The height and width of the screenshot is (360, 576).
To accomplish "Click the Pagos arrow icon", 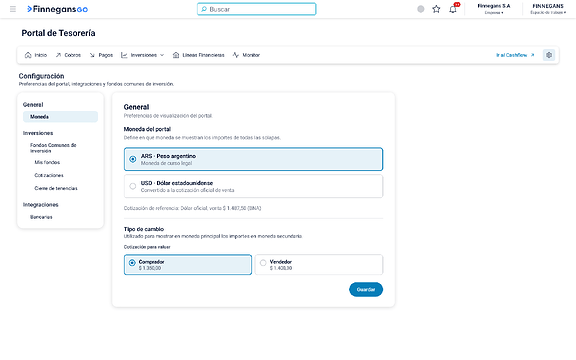I will click(92, 55).
